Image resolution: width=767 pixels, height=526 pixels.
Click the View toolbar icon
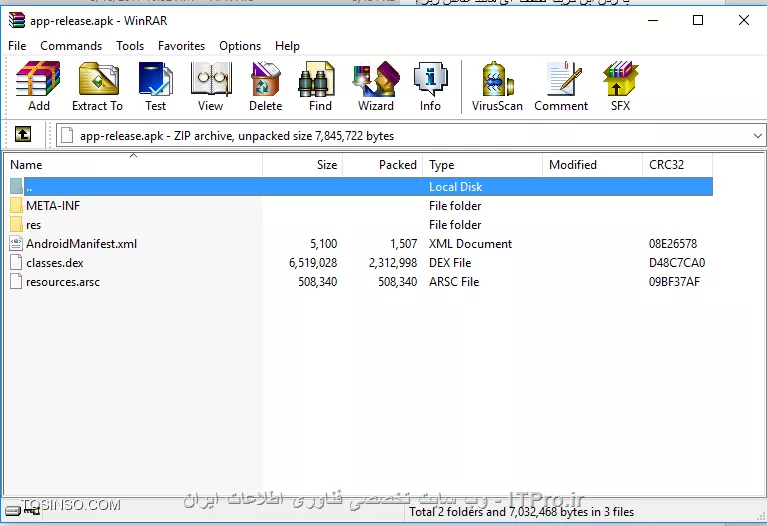point(211,86)
